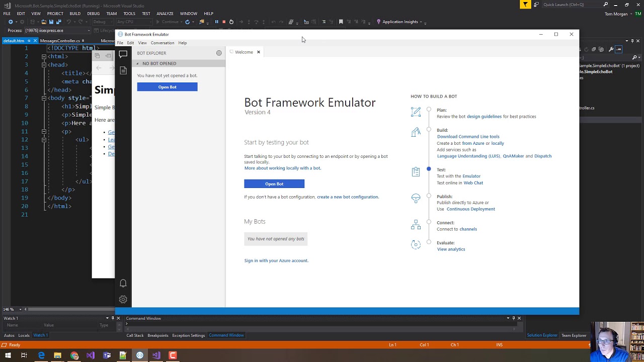The image size is (644, 362).
Task: Click Open Bot button on Welcome page
Action: click(274, 184)
